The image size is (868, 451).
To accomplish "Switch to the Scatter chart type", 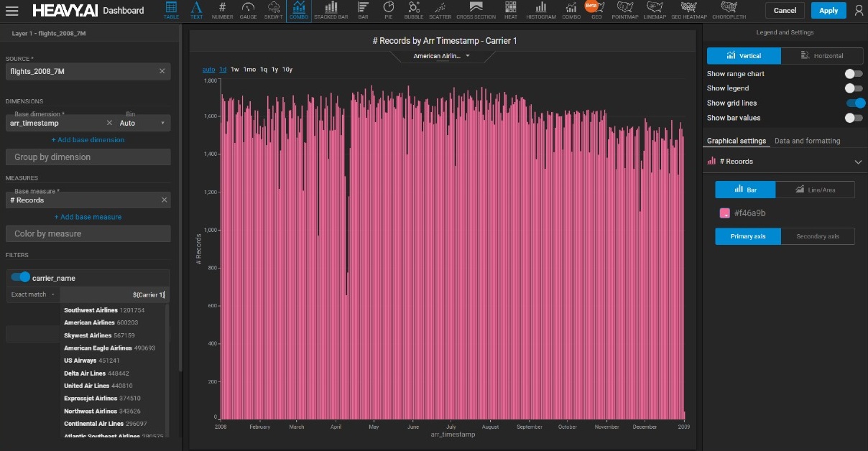I will (x=440, y=10).
